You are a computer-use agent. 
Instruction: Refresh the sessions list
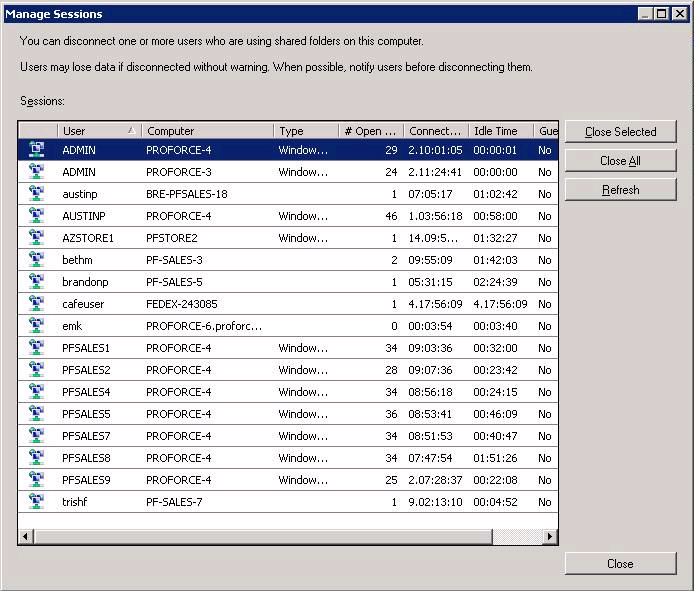[621, 190]
